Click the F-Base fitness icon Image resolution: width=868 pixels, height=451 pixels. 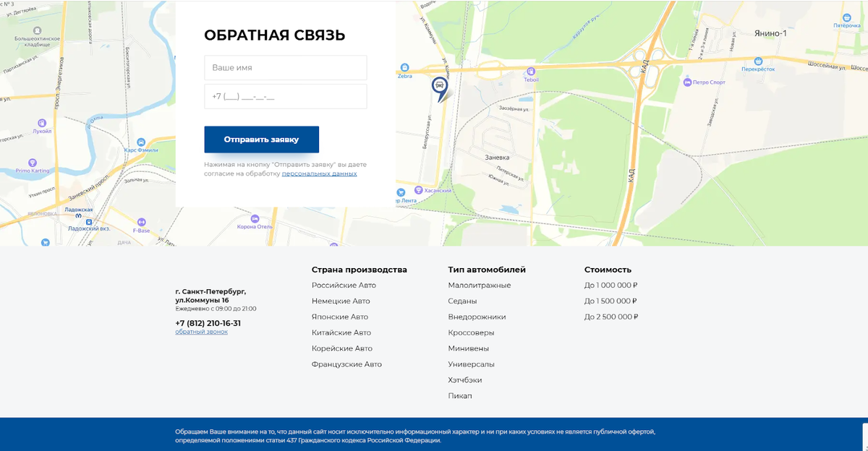pyautogui.click(x=142, y=223)
